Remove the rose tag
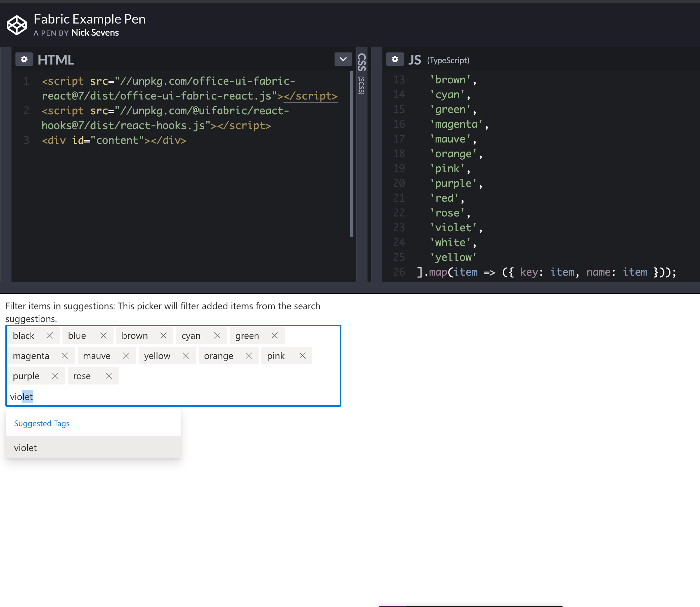This screenshot has height=607, width=700. coord(108,376)
